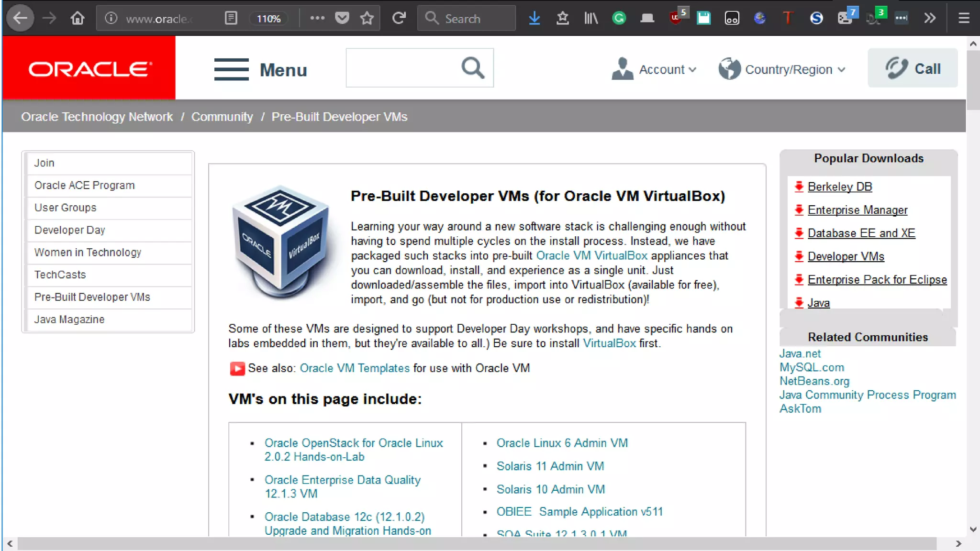Click the Oracle site search magnifier icon

473,68
